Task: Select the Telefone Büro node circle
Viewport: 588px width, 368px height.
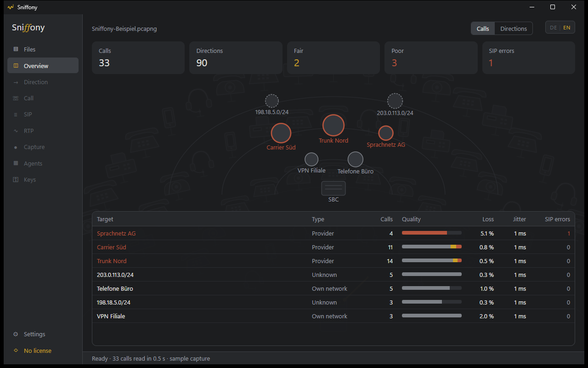Action: (356, 159)
